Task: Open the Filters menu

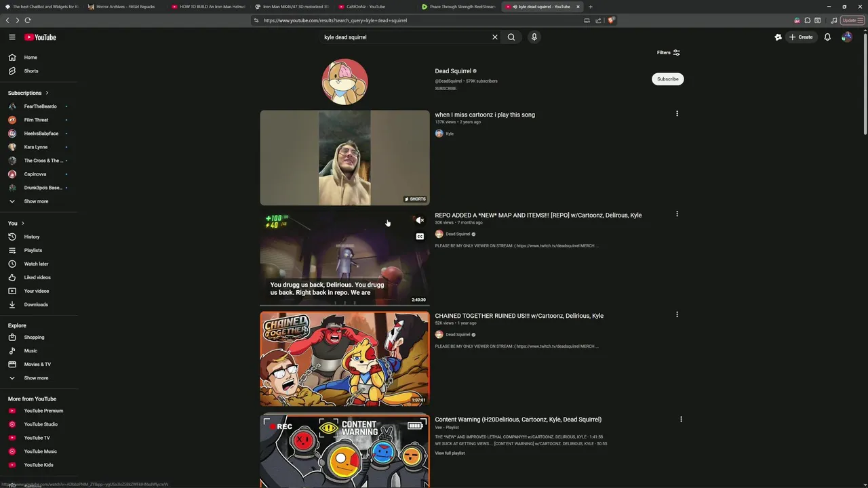Action: click(x=668, y=52)
